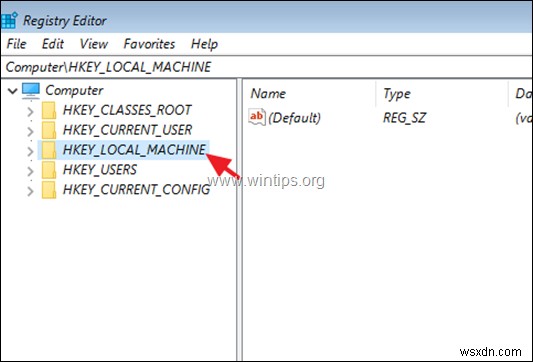Viewport: 533px width, 362px height.
Task: Select HKEY_LOCAL_MACHINE key
Action: point(134,150)
